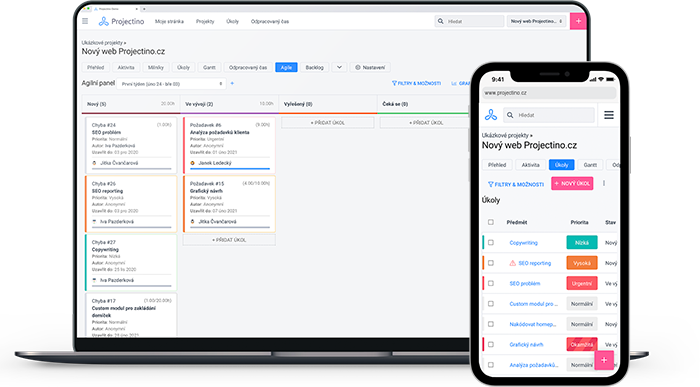The height and width of the screenshot is (387, 700).
Task: Tick the checkbox for the SEO reporting task
Action: coord(491,263)
